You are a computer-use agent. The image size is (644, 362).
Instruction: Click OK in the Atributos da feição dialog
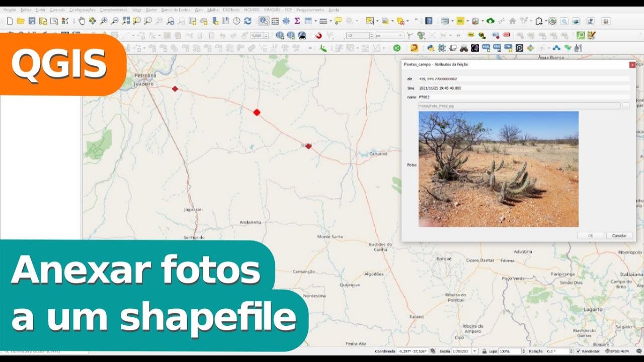[590, 235]
